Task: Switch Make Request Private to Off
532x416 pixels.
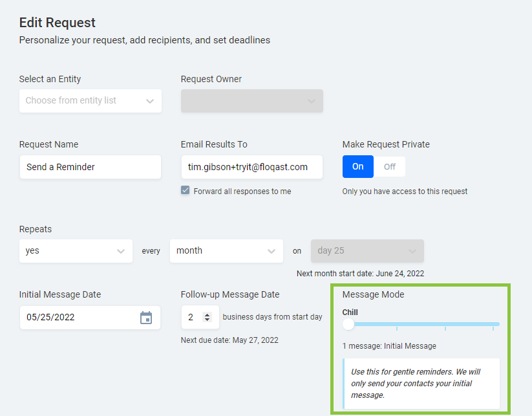Action: (x=389, y=166)
